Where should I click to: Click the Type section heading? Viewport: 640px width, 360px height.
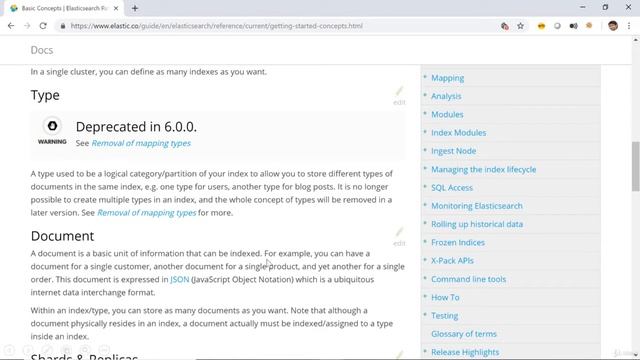pos(45,95)
